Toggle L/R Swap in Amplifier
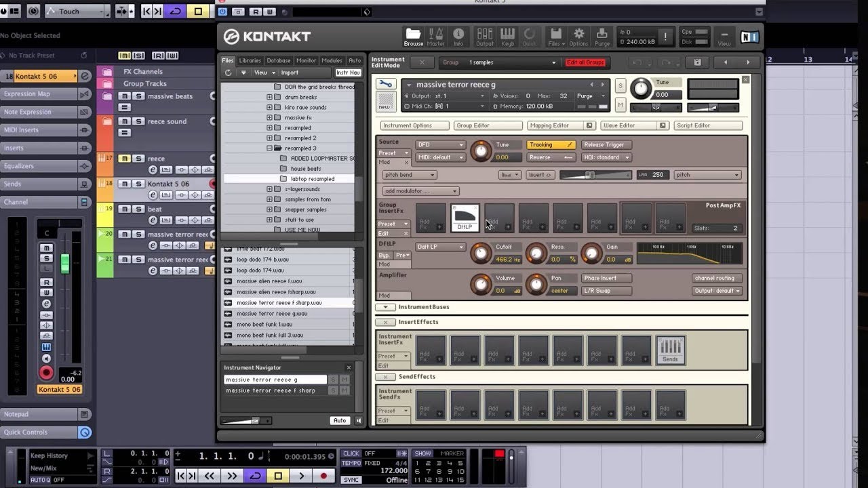The image size is (868, 488). 607,291
